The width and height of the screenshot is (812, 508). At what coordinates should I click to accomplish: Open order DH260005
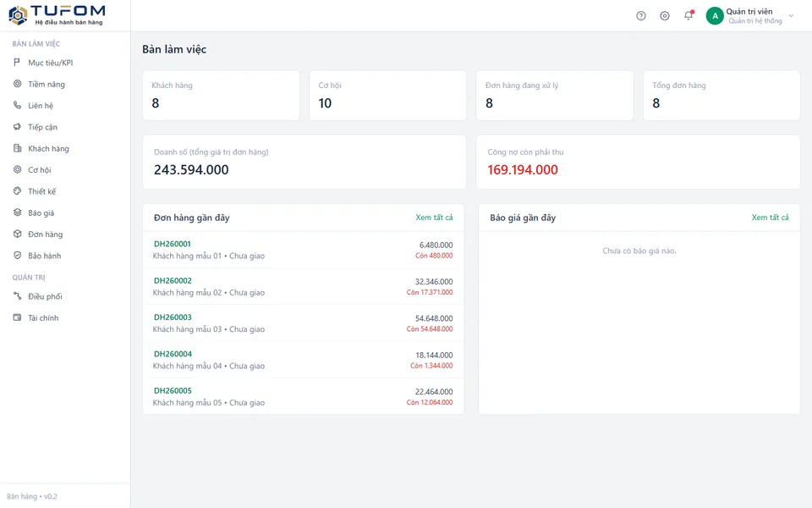pyautogui.click(x=173, y=391)
